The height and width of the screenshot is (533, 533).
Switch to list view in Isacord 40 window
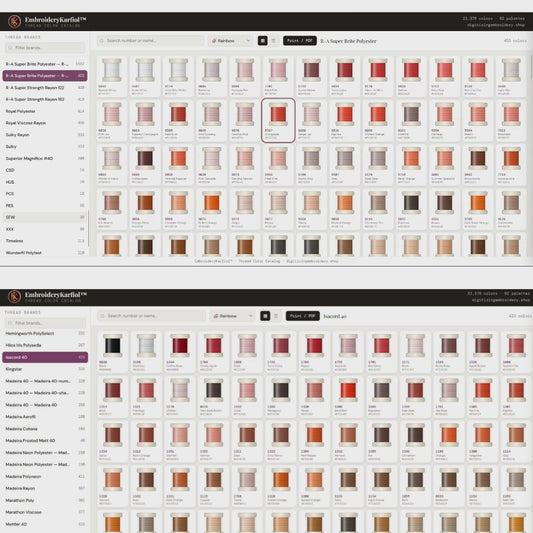[276, 316]
